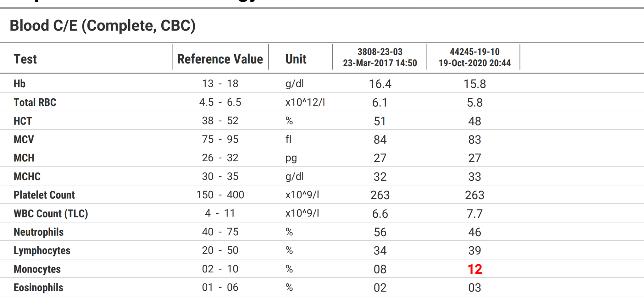Click the WBC Count (TLC) label
Screen dimensions: 644x307
coord(51,214)
